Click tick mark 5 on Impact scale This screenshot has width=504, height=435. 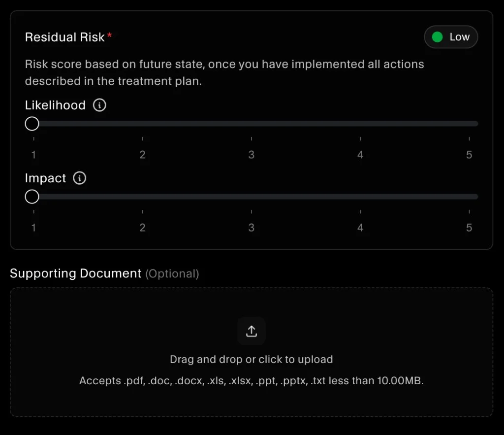(x=469, y=211)
